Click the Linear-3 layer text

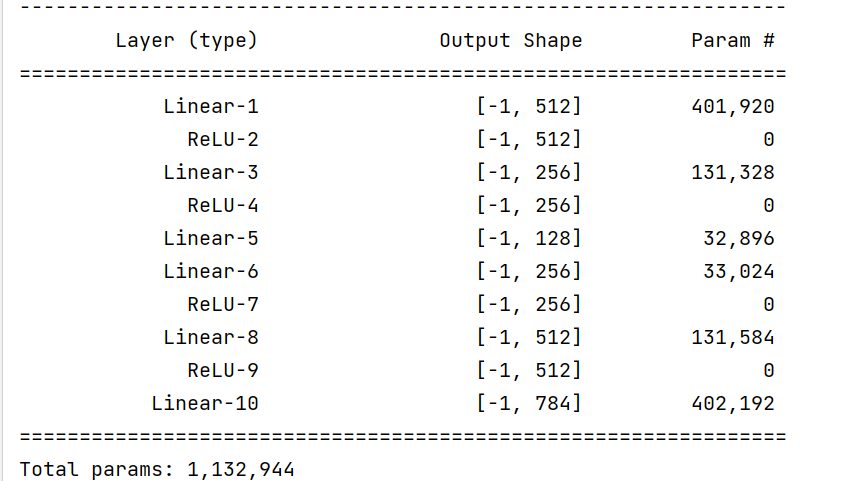pyautogui.click(x=210, y=172)
